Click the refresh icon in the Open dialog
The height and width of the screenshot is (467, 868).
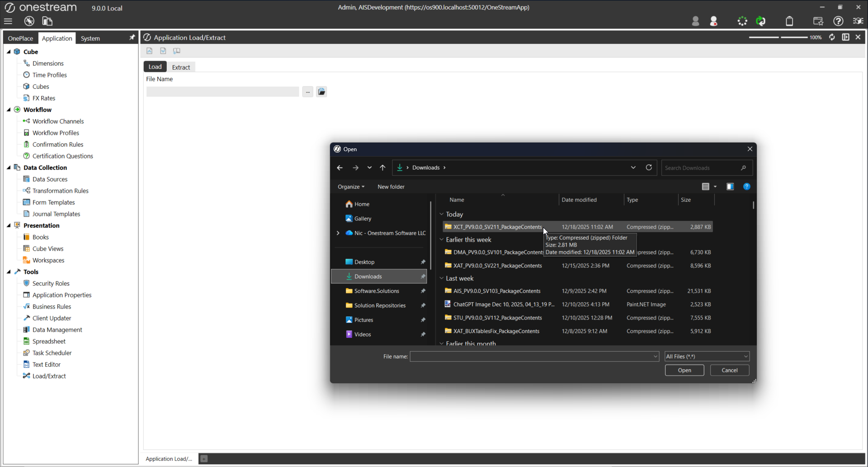point(649,167)
